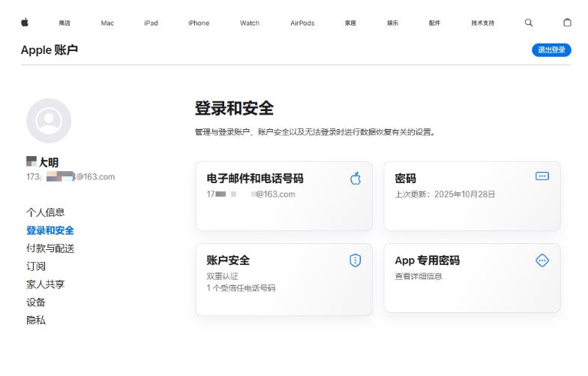Open the search magnifier icon
588x376 pixels.
point(529,23)
